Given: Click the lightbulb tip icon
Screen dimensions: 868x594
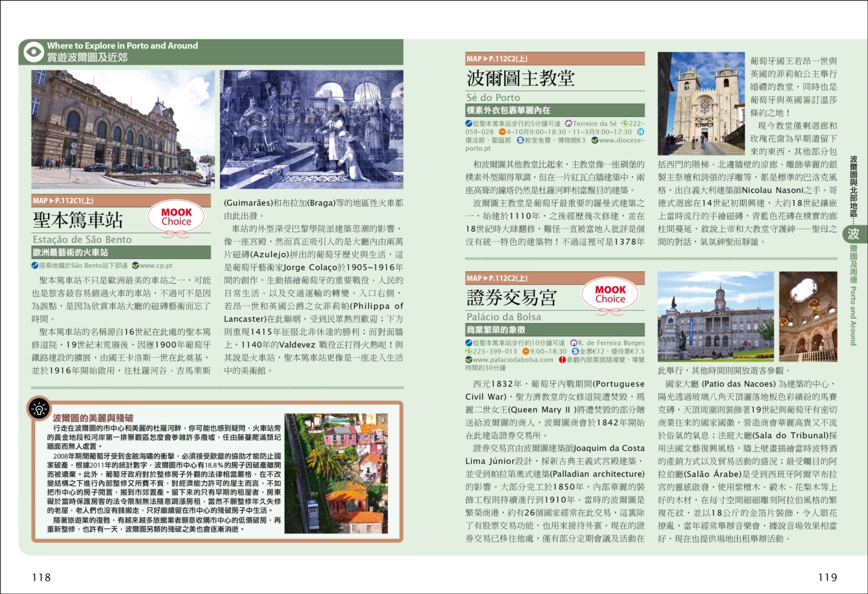Looking at the screenshot, I should 39,409.
